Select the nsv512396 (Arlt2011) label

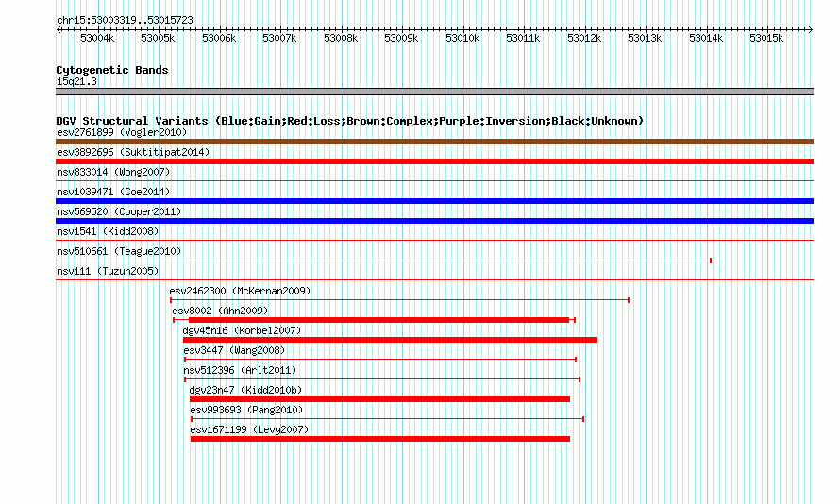[240, 370]
